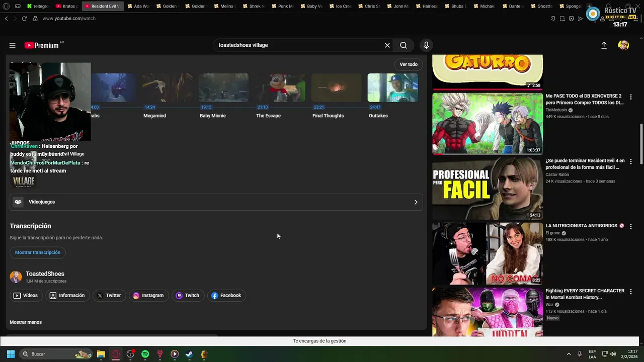
Task: Select the 21:10 chapter timestamp
Action: point(263,107)
